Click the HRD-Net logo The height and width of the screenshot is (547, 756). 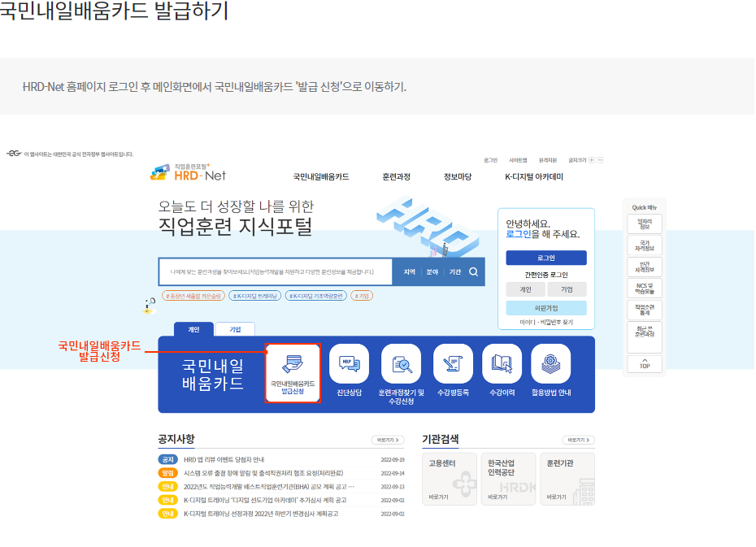[x=189, y=172]
